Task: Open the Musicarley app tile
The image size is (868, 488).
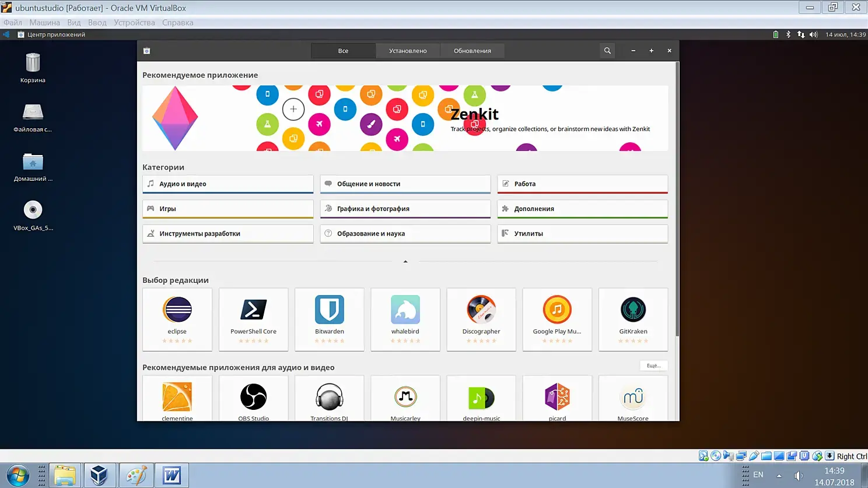Action: (405, 399)
